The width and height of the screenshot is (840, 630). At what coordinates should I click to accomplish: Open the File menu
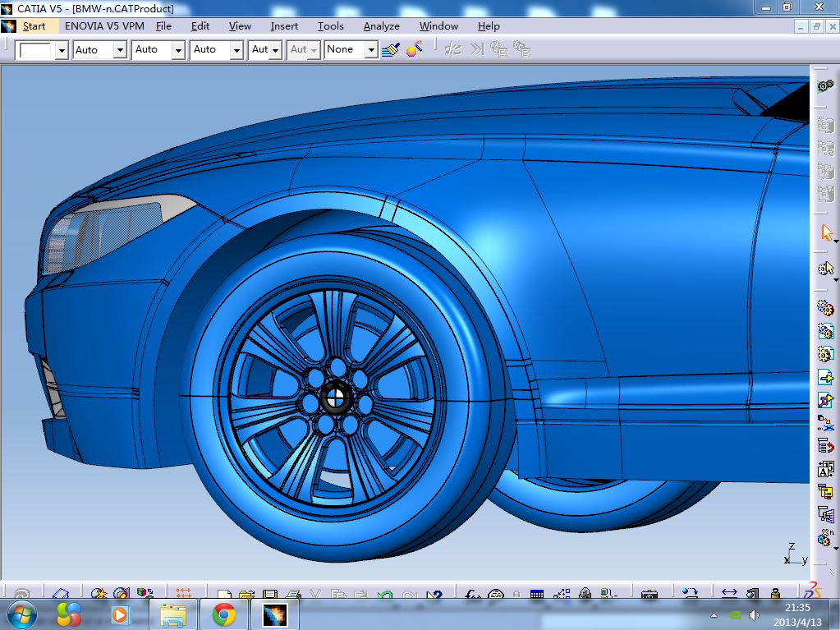[163, 25]
